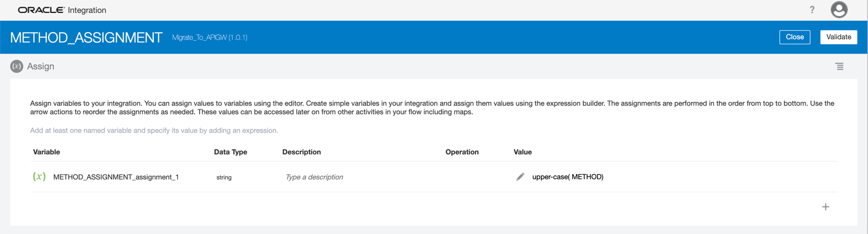868x234 pixels.
Task: Open the user profile avatar menu
Action: point(838,10)
